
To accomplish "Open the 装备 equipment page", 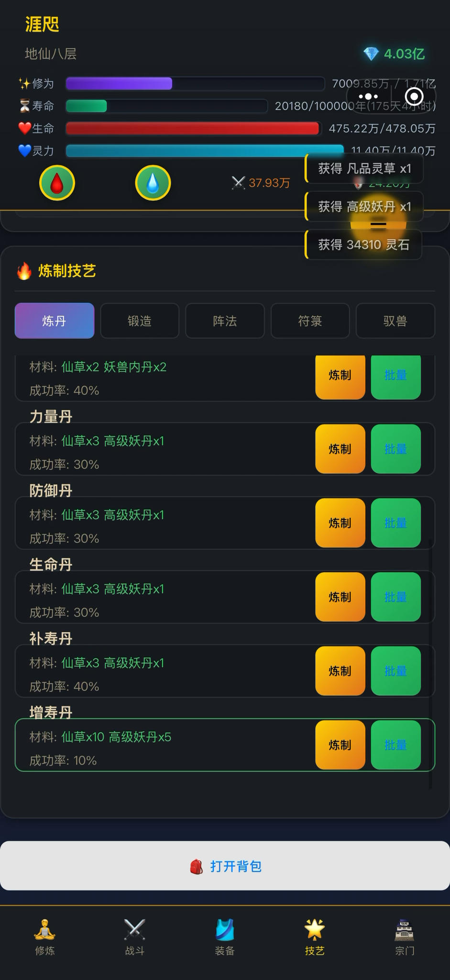I will [225, 937].
